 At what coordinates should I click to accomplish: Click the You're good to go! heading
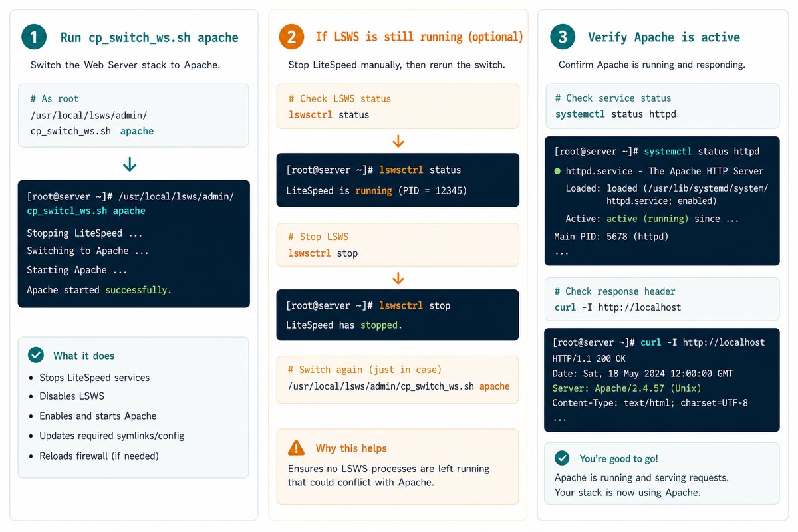coord(618,459)
